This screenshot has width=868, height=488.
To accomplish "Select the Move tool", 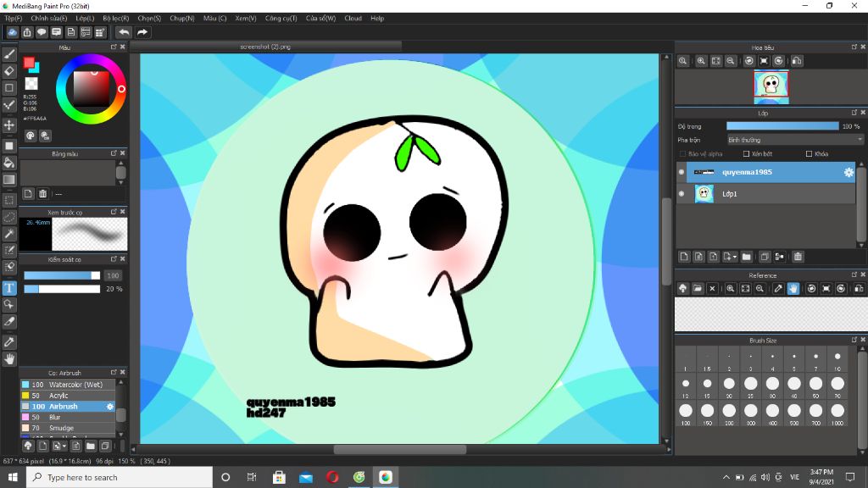I will (9, 125).
